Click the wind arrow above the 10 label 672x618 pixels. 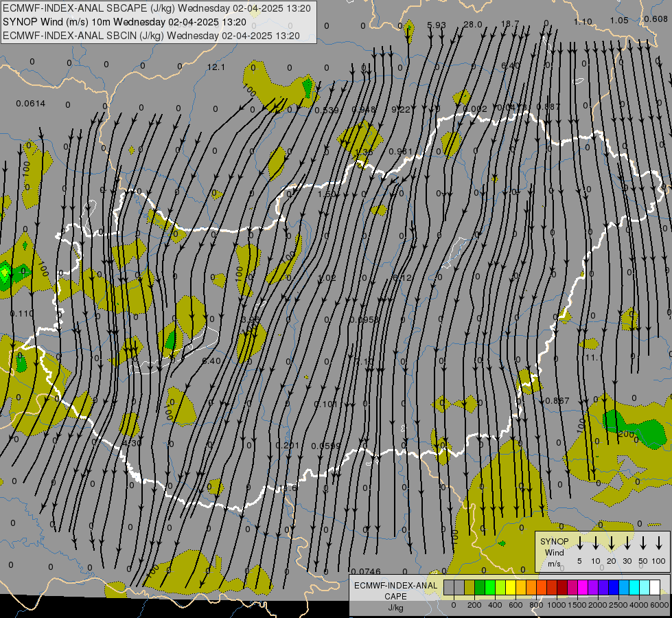click(596, 544)
